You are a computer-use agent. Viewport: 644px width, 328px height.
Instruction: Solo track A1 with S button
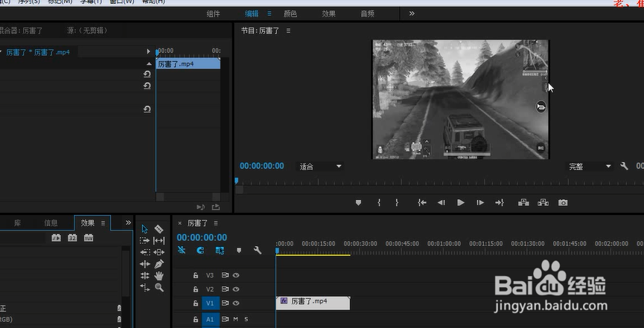point(246,319)
